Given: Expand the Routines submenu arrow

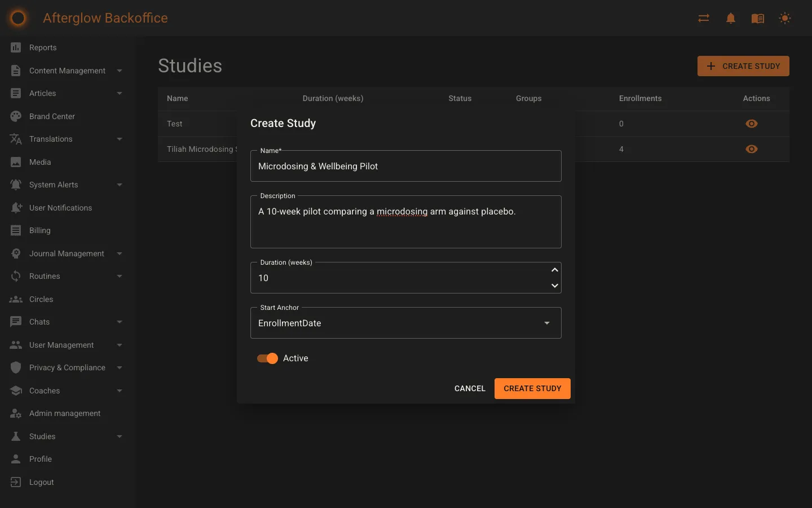Looking at the screenshot, I should point(120,276).
